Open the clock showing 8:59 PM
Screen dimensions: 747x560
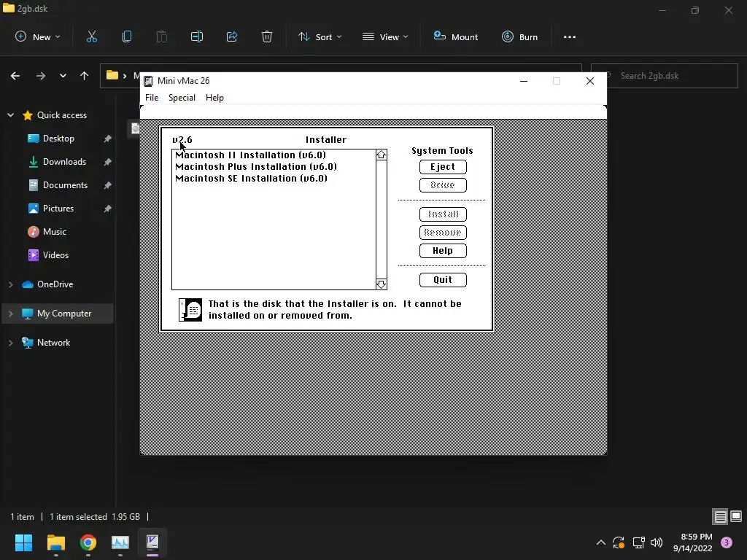pos(693,542)
